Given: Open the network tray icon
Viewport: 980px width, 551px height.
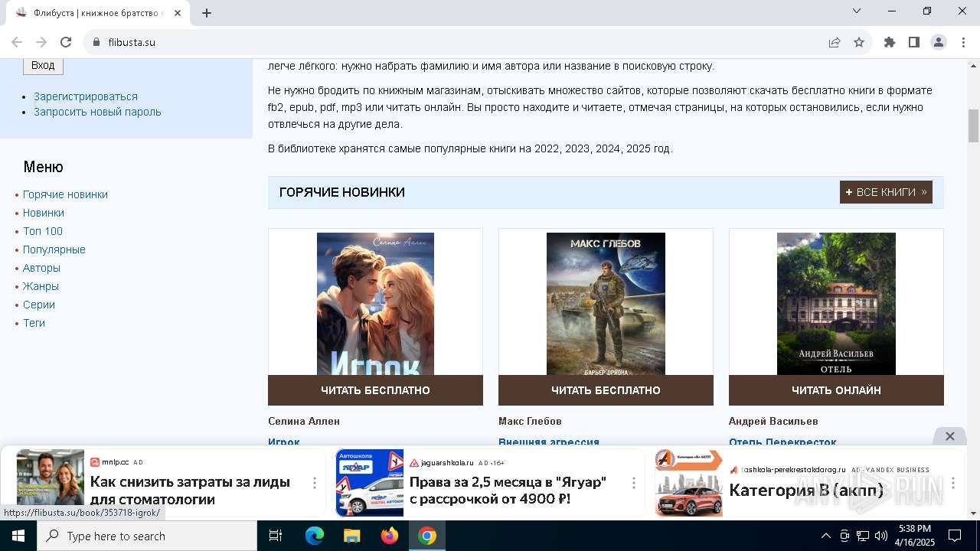Looking at the screenshot, I should (863, 536).
